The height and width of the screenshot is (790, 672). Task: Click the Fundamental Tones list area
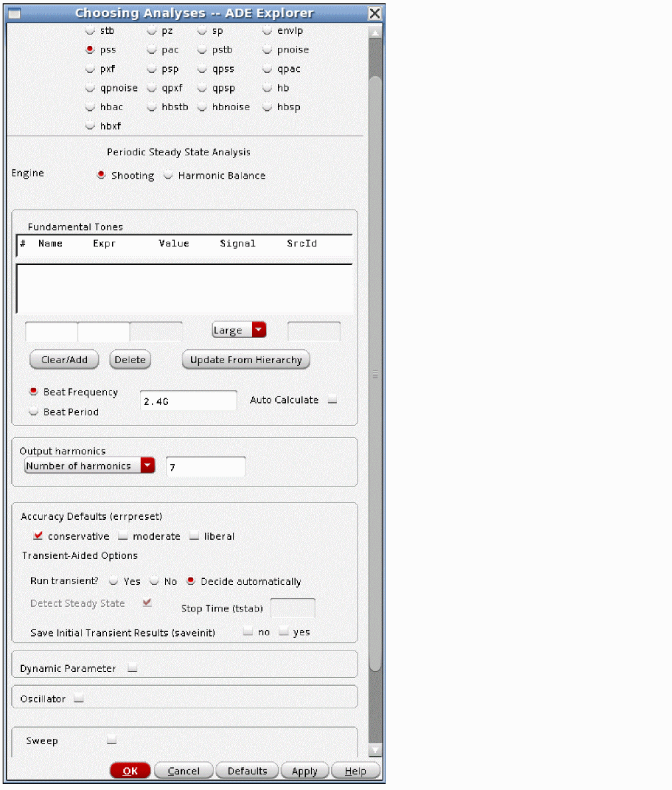(184, 288)
